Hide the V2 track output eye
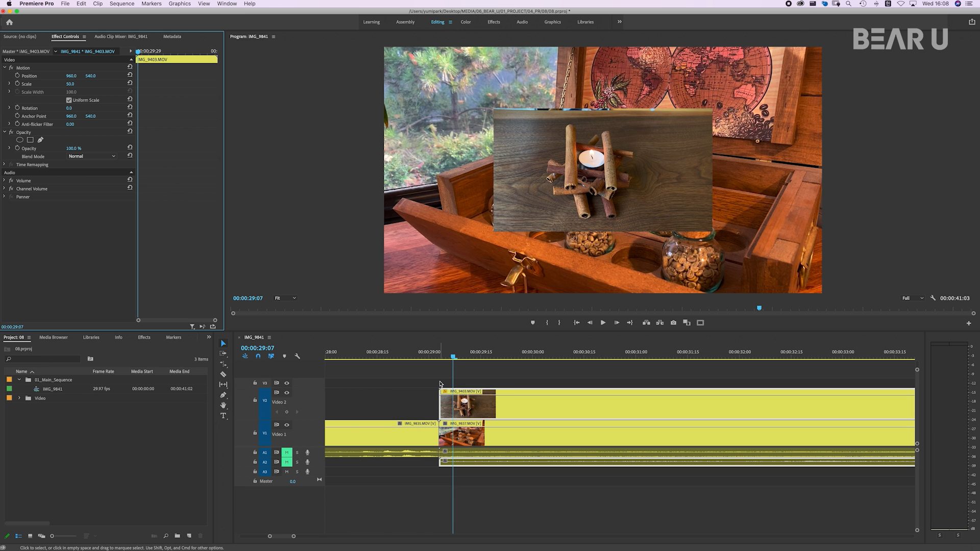The image size is (980, 551). [x=287, y=392]
